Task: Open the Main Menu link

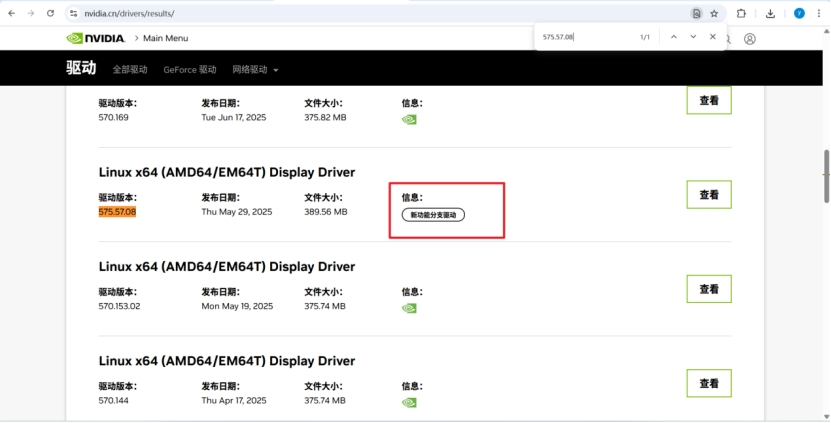Action: coord(165,38)
